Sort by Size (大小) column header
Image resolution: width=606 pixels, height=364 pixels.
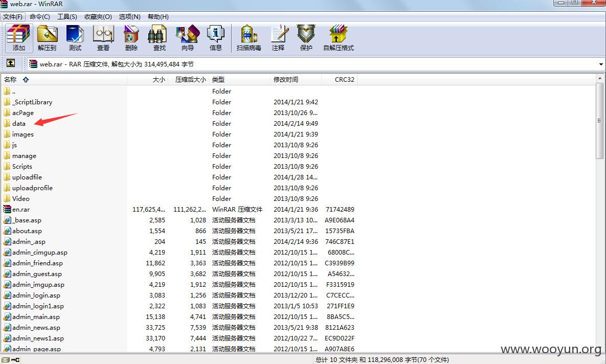(x=147, y=79)
